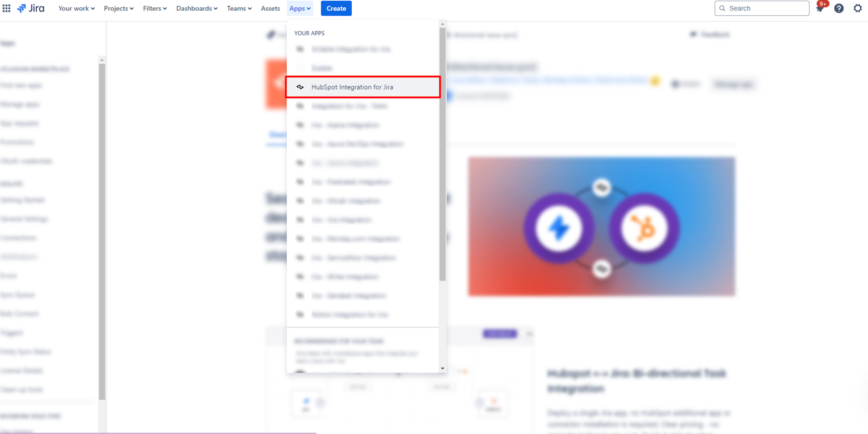Expand the Your work dropdown
868x434 pixels.
(x=76, y=8)
